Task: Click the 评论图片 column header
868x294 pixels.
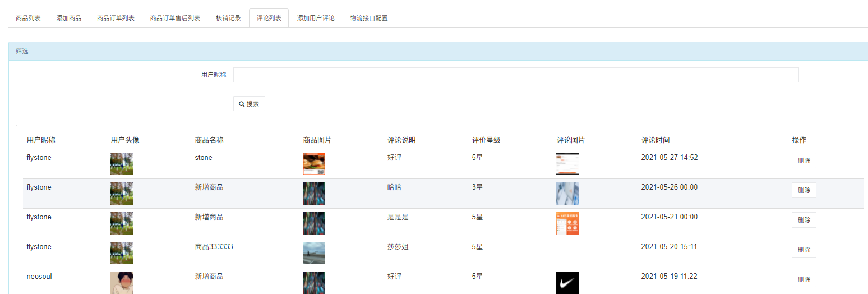Action: tap(571, 140)
